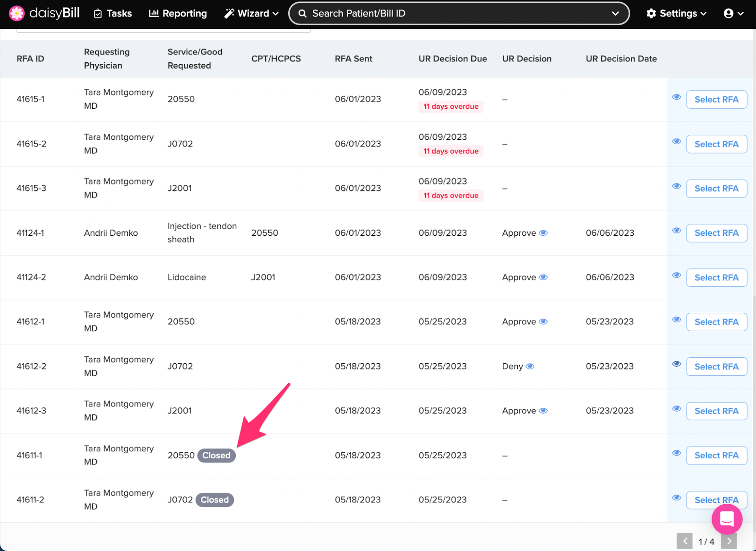Click Andrii Demko in row 41124-2
The width and height of the screenshot is (756, 551).
point(111,277)
